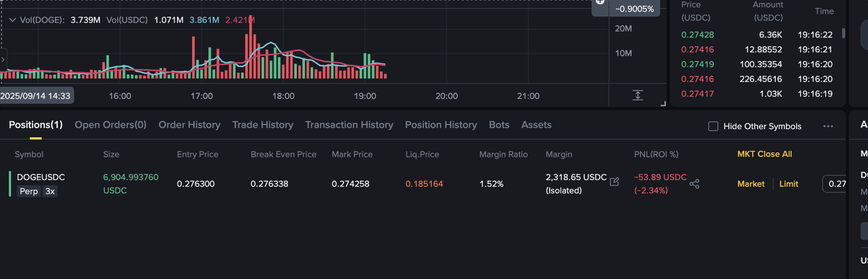Viewport: 868px width, 279px height.
Task: Click the 20M volume axis label
Action: pos(624,28)
